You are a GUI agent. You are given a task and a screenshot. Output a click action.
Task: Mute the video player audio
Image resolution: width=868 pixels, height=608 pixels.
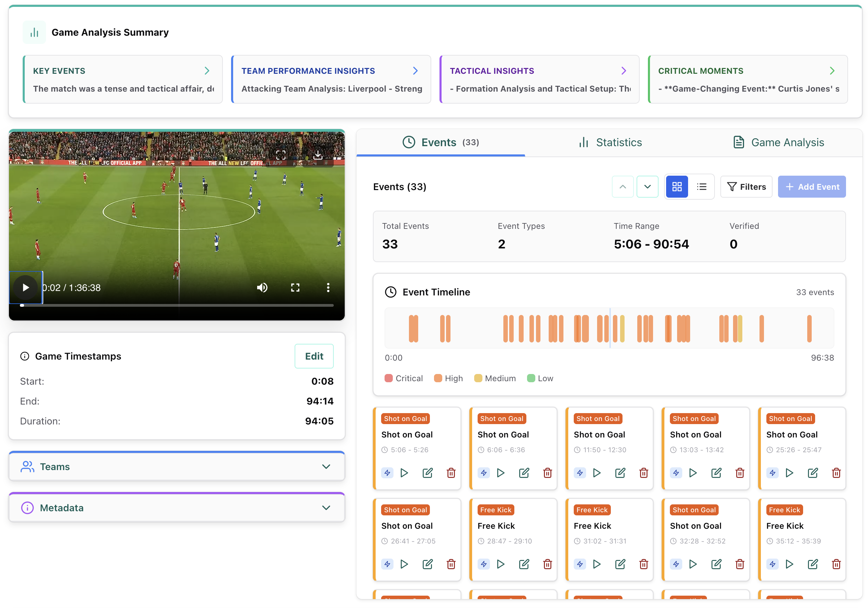262,287
